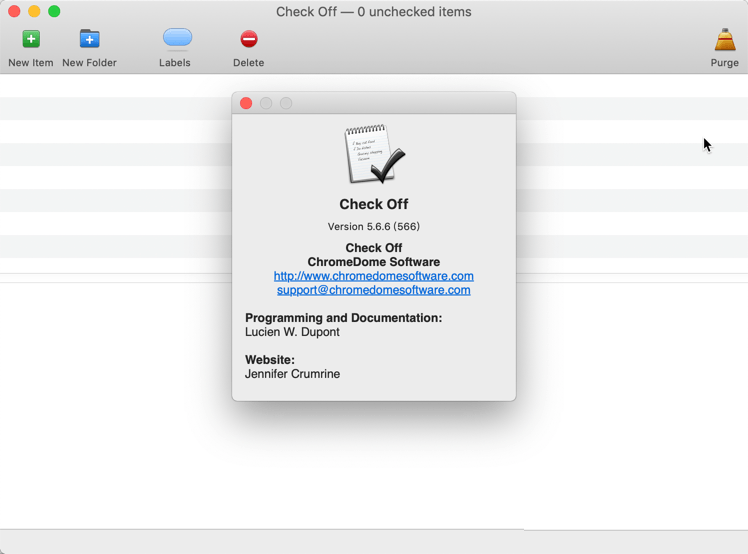Click the support@chromedomesoftware.com email link

tap(374, 290)
